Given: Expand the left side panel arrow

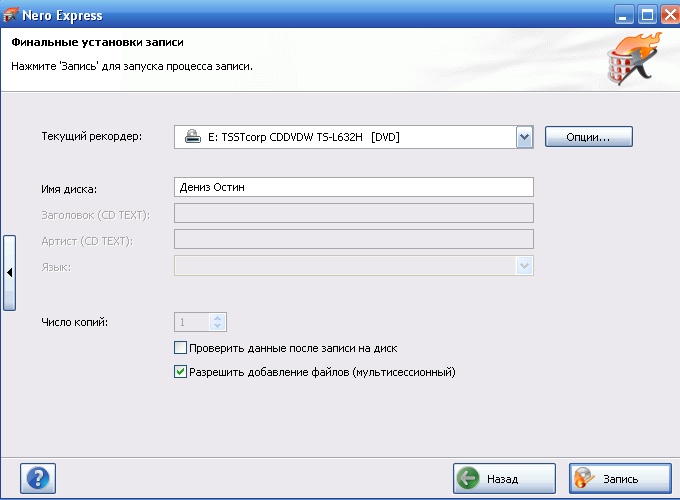Looking at the screenshot, I should tap(10, 273).
